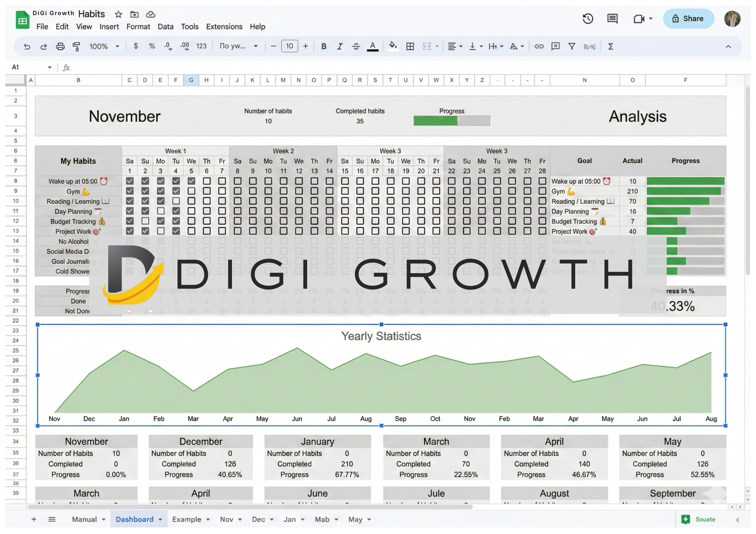Image resolution: width=756 pixels, height=534 pixels.
Task: Open the Format menu
Action: (138, 27)
